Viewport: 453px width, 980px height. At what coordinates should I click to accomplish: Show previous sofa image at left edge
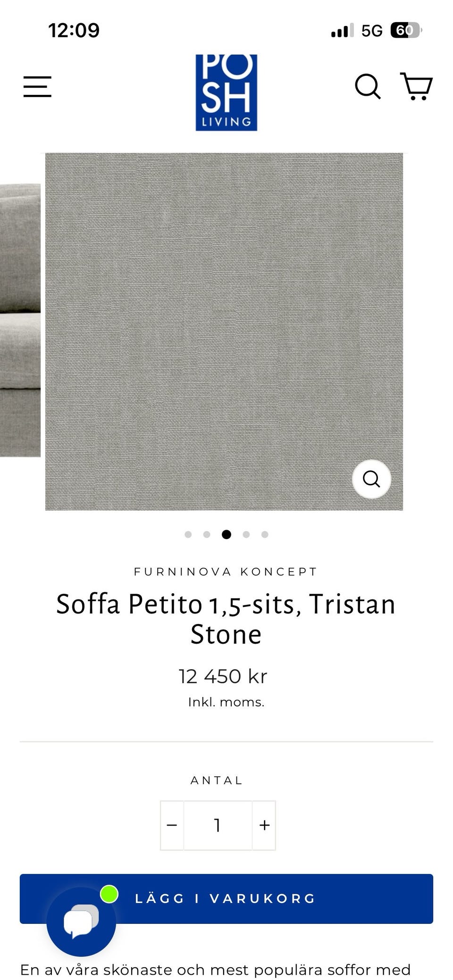20,320
